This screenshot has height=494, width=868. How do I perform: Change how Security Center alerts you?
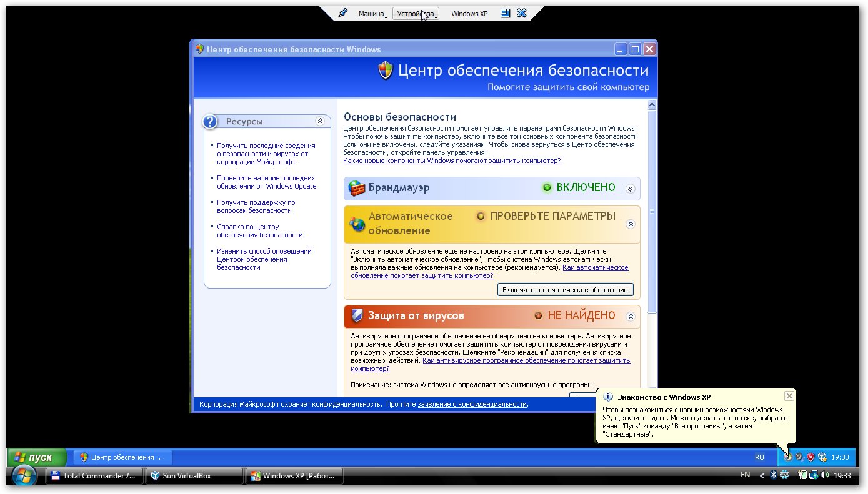click(264, 259)
